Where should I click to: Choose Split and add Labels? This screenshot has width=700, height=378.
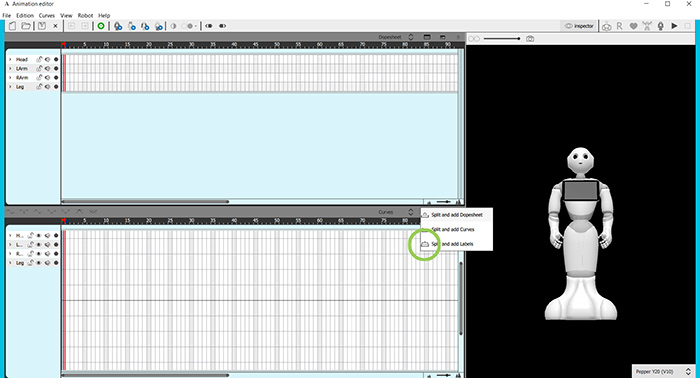pyautogui.click(x=457, y=244)
